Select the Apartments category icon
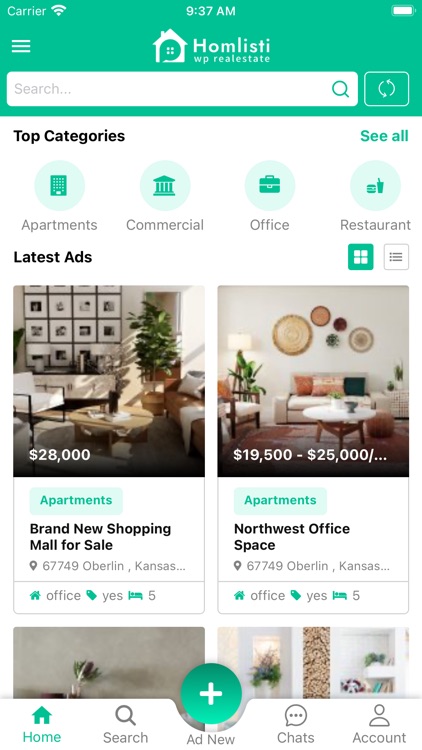This screenshot has height=750, width=422. pos(59,186)
